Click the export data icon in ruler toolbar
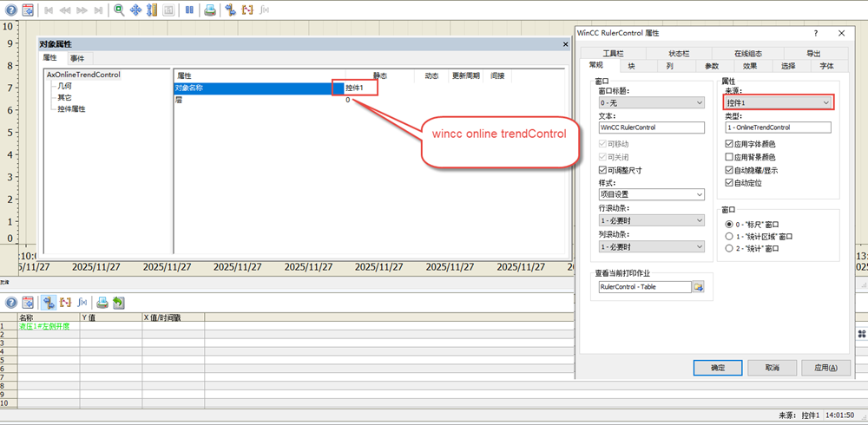The image size is (868, 425). [x=118, y=303]
